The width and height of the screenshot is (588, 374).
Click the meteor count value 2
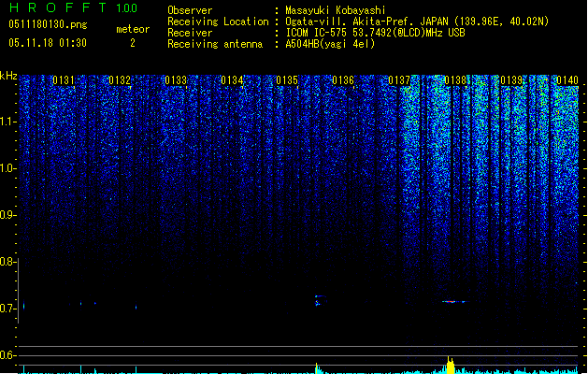[x=133, y=43]
